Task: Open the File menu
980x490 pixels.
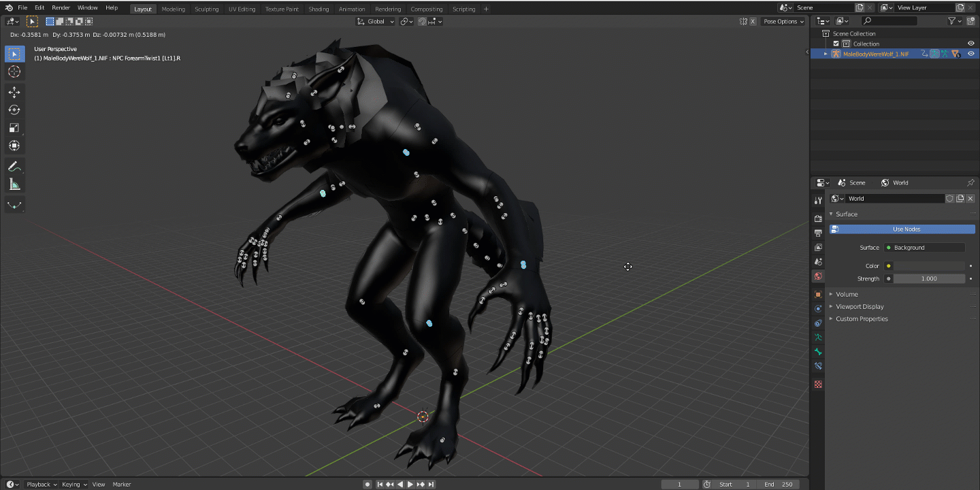Action: (x=22, y=7)
